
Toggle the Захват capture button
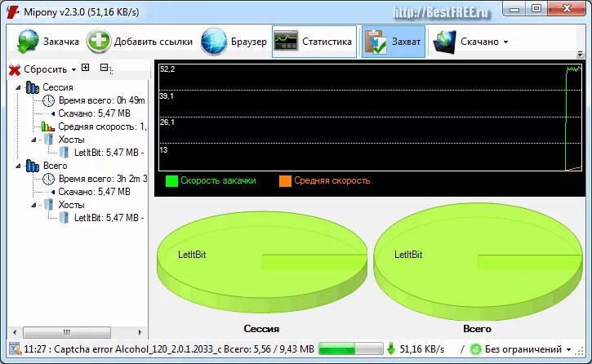pos(393,42)
